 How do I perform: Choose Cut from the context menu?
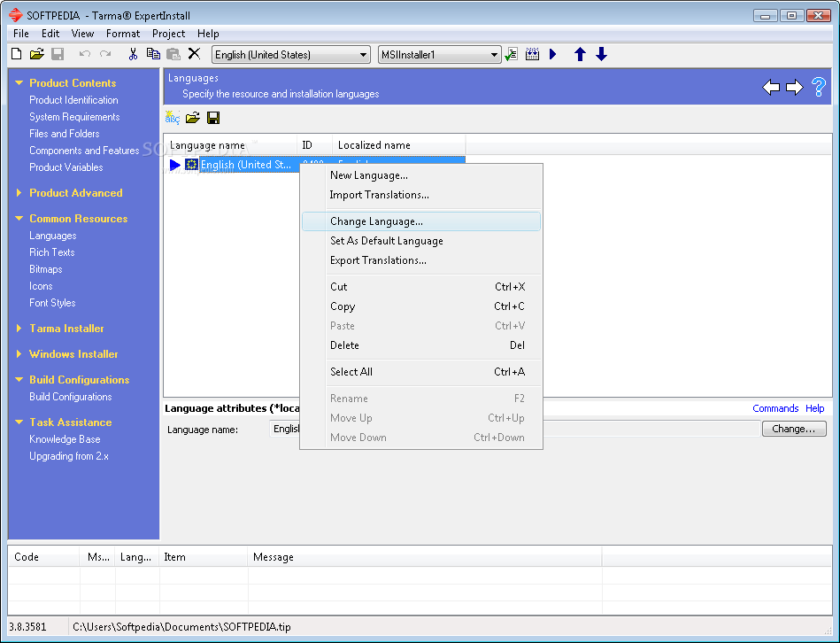pos(421,287)
